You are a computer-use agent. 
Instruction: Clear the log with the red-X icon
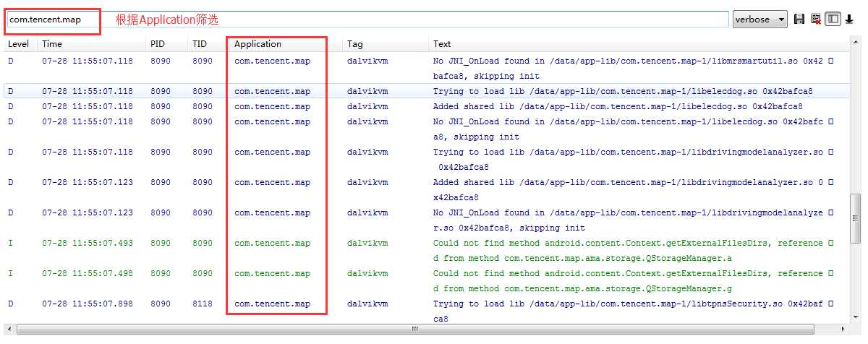pos(816,20)
